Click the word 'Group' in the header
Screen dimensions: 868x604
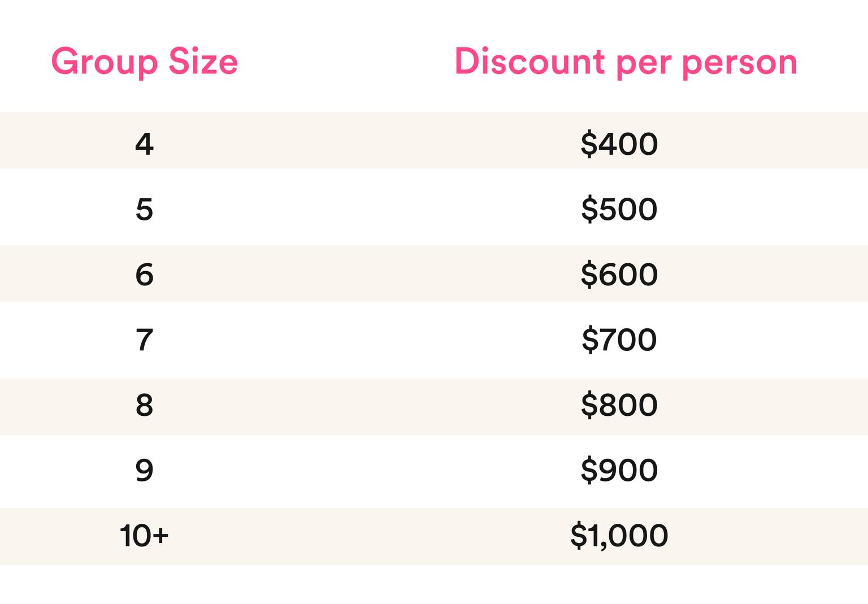pyautogui.click(x=104, y=62)
